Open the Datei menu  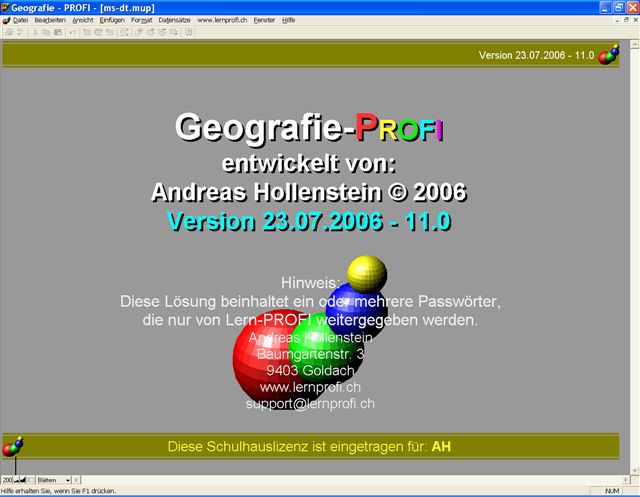tap(21, 20)
